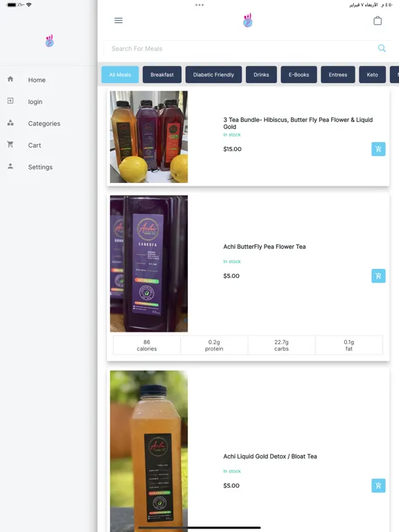Click the 86 calories cell

[147, 345]
